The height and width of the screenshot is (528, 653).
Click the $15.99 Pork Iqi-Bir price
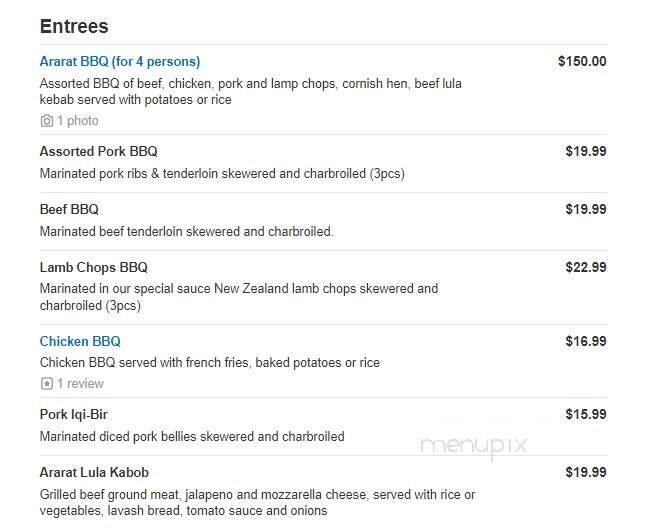pyautogui.click(x=586, y=414)
